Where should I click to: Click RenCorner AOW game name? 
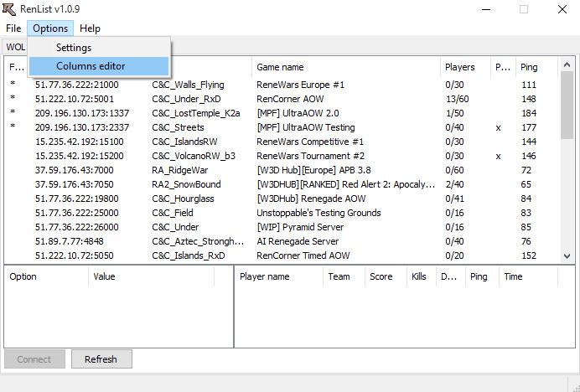(x=290, y=99)
